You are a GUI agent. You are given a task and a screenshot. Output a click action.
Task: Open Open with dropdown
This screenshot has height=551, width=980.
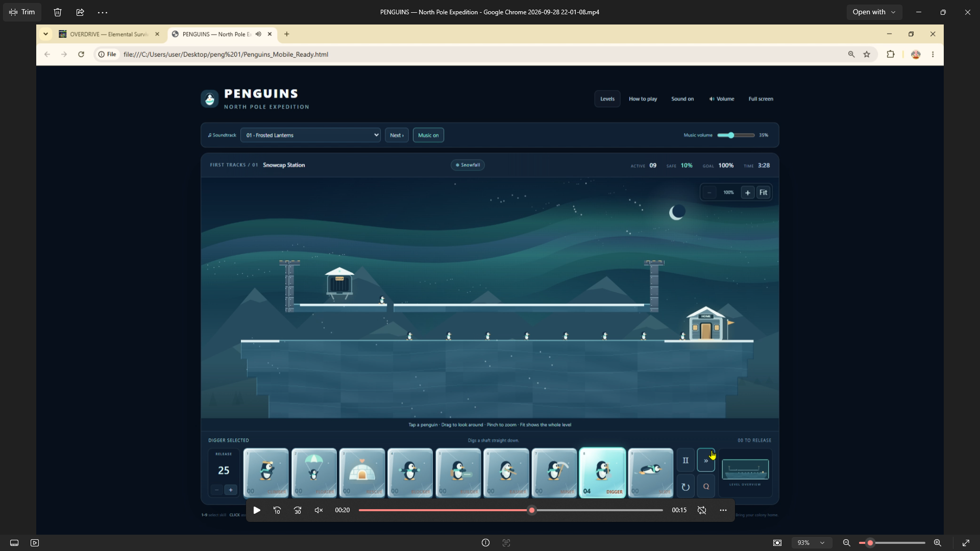tap(874, 12)
